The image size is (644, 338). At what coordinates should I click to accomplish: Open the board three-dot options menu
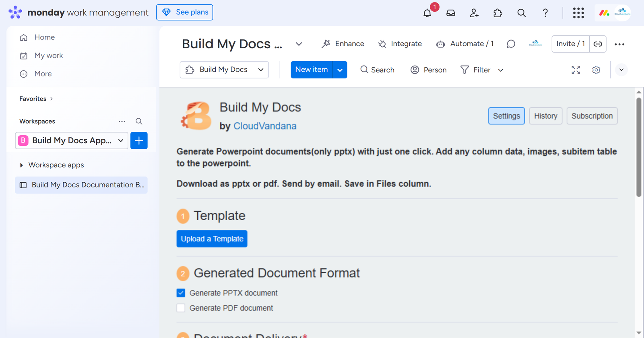point(619,44)
